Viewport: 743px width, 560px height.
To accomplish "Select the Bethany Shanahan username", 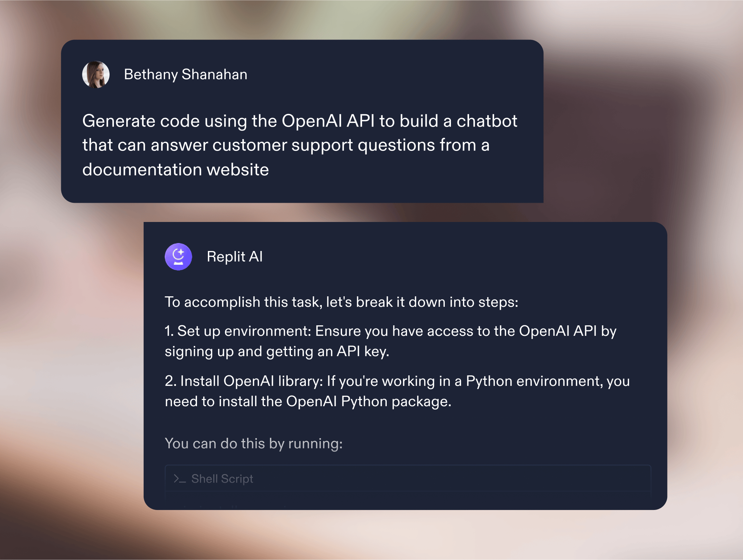I will [185, 74].
